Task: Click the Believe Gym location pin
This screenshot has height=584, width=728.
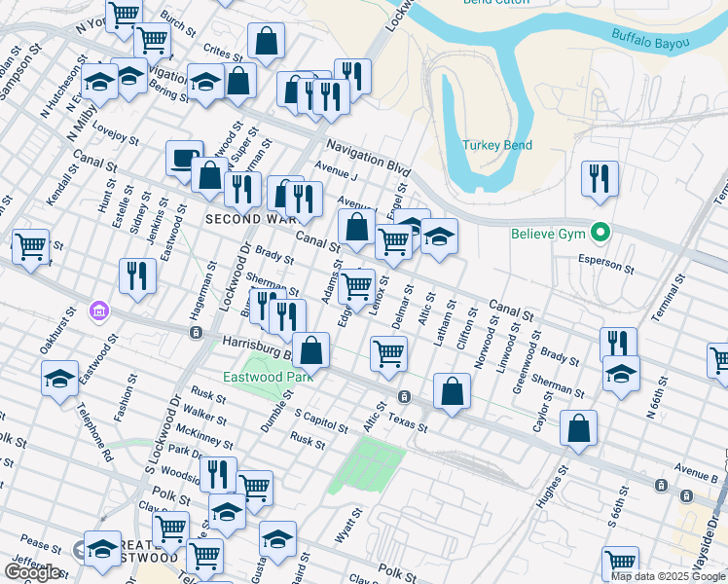Action: pos(601,232)
